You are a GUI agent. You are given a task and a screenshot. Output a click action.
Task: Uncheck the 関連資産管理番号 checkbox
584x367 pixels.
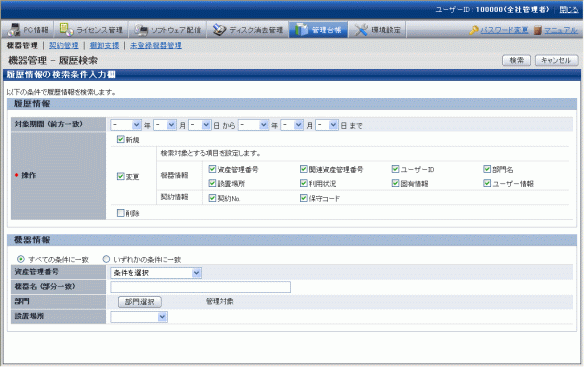304,169
